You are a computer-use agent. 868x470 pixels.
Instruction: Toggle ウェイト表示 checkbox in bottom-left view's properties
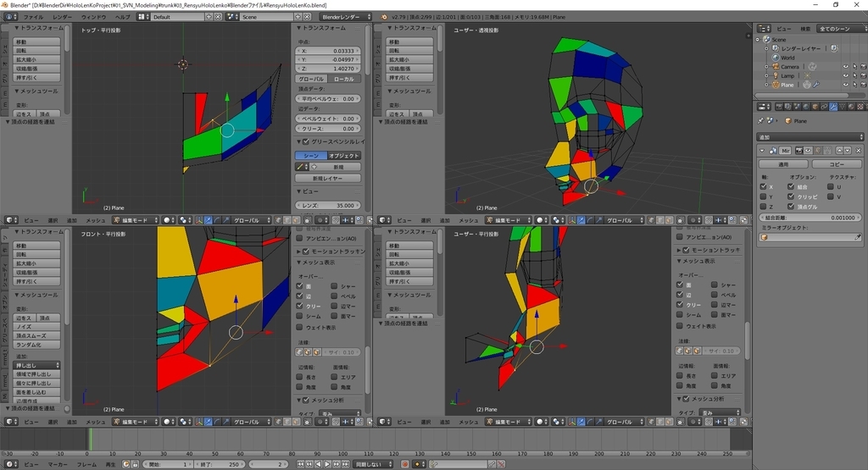click(x=299, y=328)
